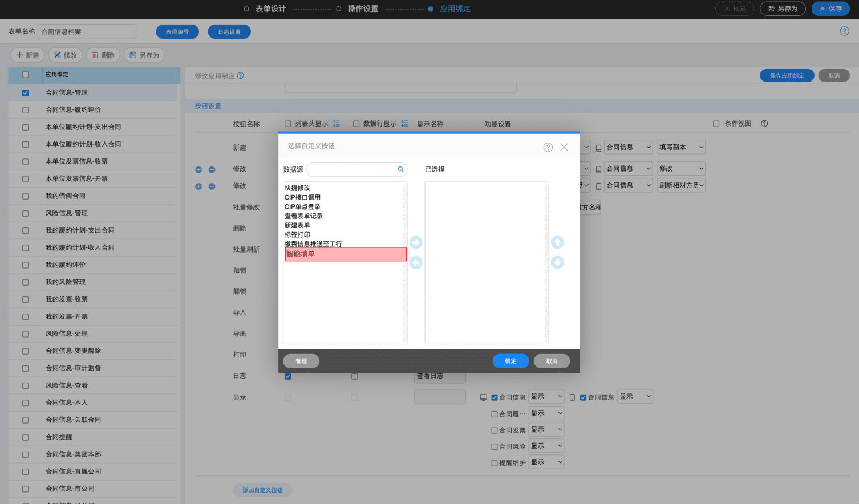
Task: Focus the 表单名称 input field
Action: tap(87, 32)
